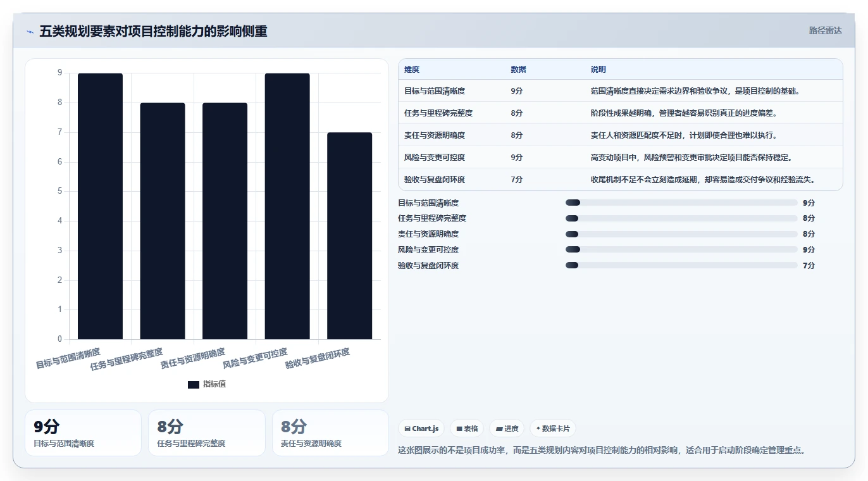Select the 风险与变更可控度 bar in chart
The width and height of the screenshot is (868, 481).
[x=287, y=206]
